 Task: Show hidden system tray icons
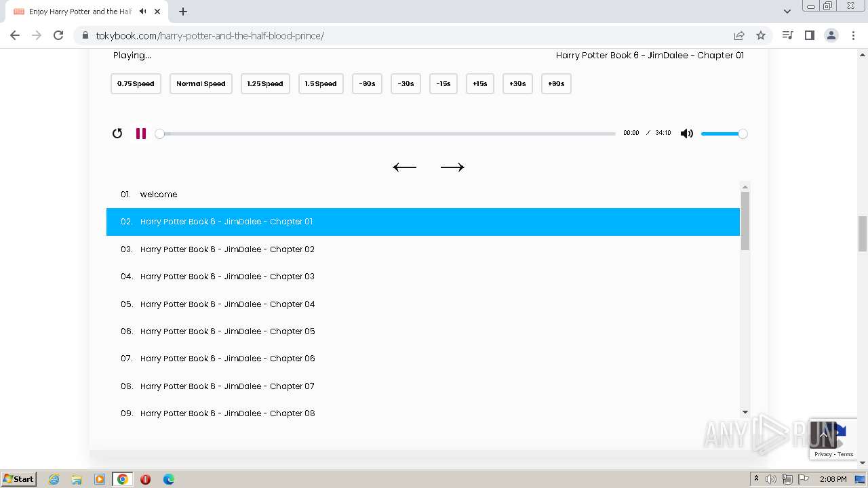[756, 479]
